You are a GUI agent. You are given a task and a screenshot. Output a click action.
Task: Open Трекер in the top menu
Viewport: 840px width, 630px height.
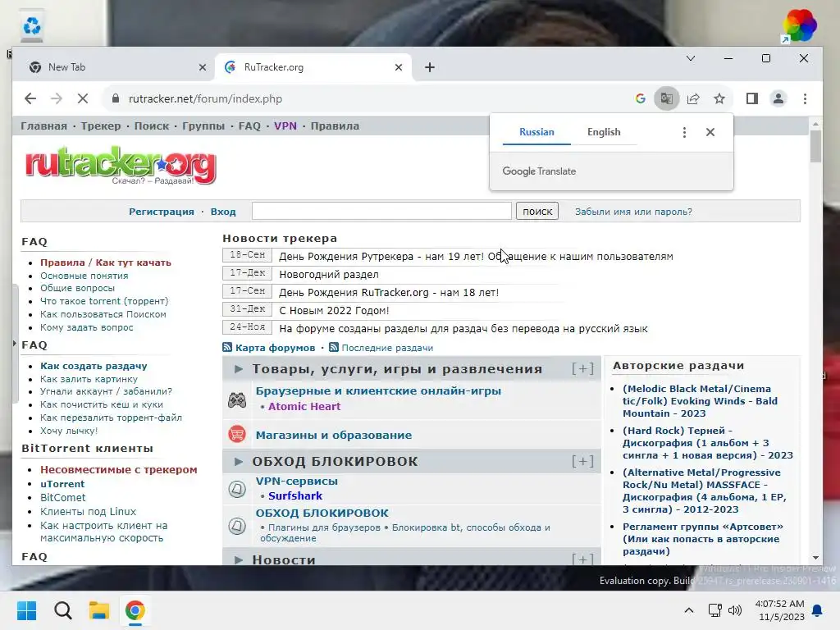point(101,126)
